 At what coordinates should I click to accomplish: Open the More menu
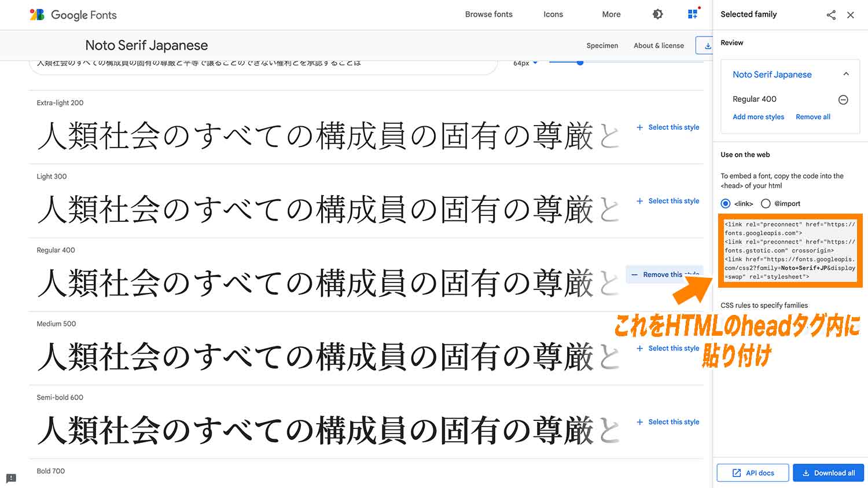[x=611, y=14]
